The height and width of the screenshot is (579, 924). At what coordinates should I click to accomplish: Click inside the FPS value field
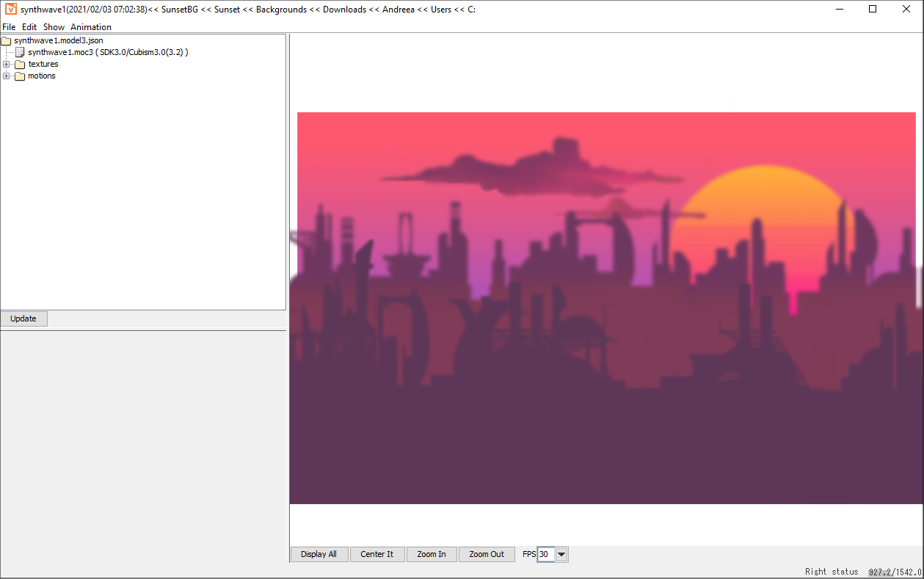pyautogui.click(x=545, y=555)
